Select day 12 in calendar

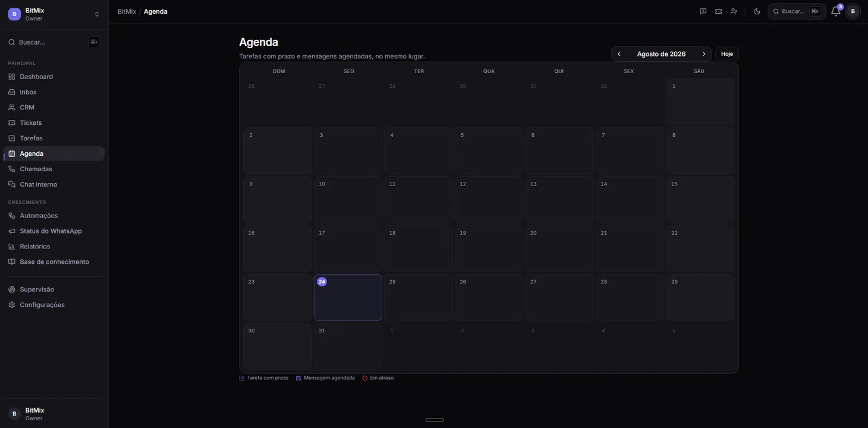coord(489,200)
